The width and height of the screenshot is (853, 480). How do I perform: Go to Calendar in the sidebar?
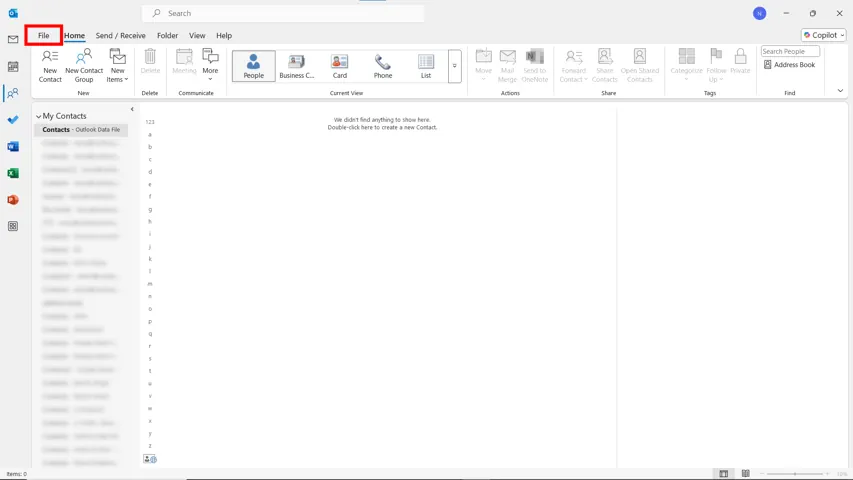13,66
